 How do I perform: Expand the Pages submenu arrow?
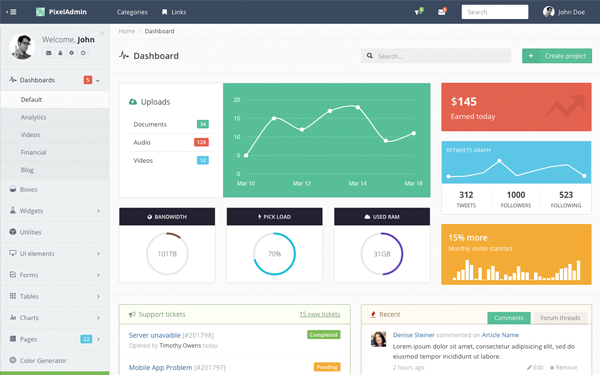[x=98, y=339]
